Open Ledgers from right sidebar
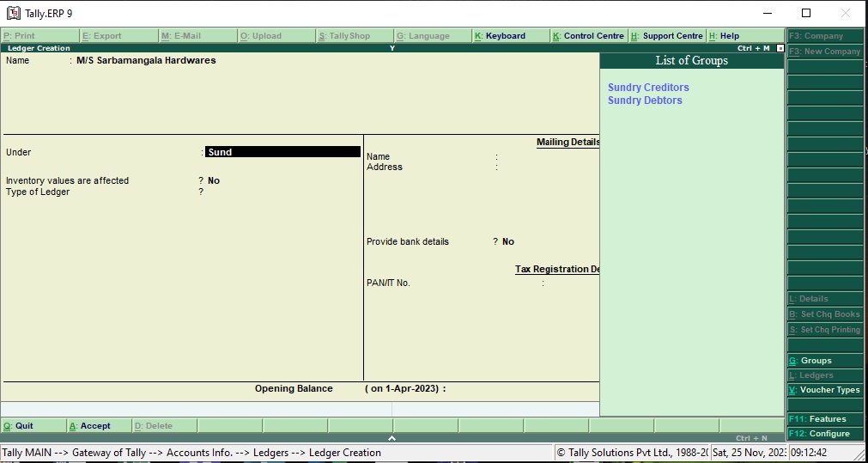The image size is (868, 463). click(x=825, y=375)
